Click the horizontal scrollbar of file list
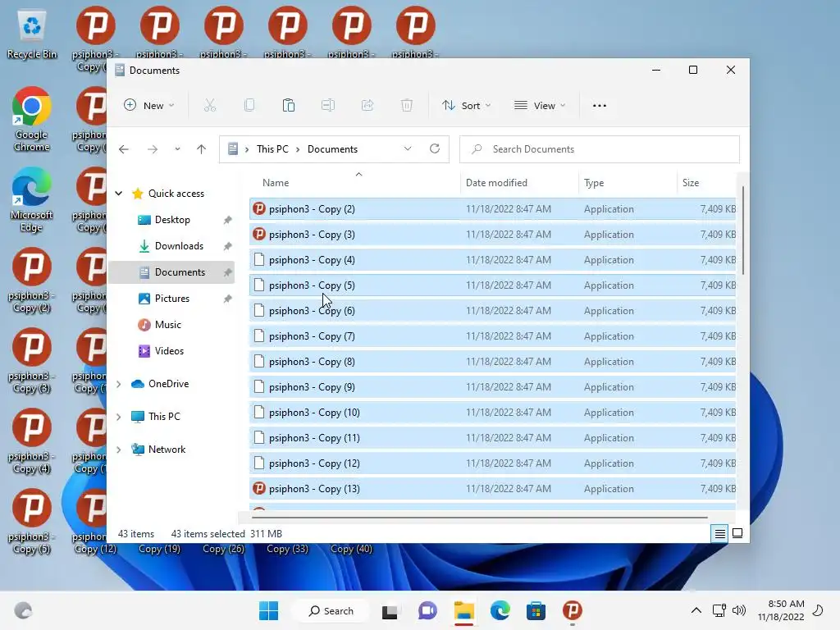This screenshot has width=840, height=630. 479,518
